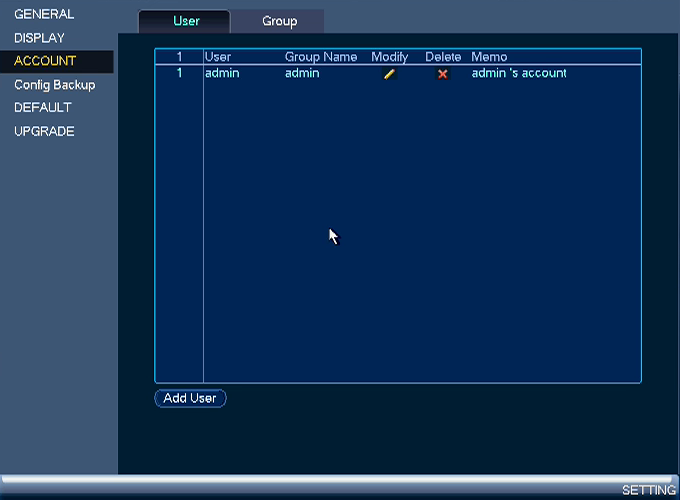This screenshot has height=500, width=680.
Task: Click the Memo column header
Action: click(489, 57)
